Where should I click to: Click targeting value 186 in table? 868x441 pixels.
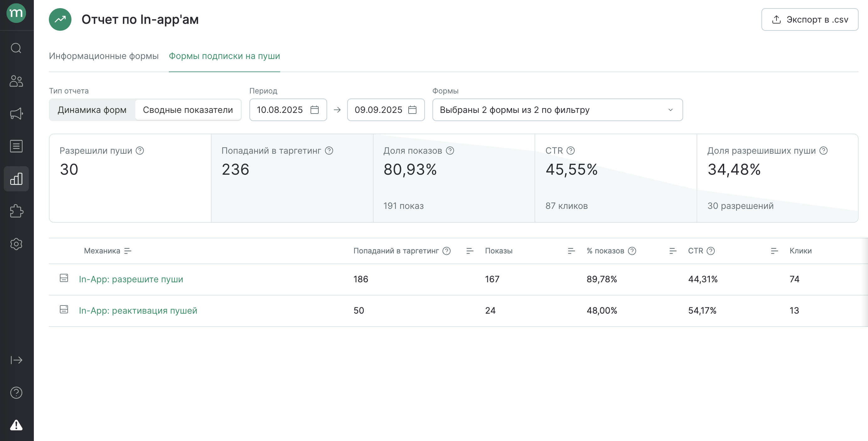(361, 279)
